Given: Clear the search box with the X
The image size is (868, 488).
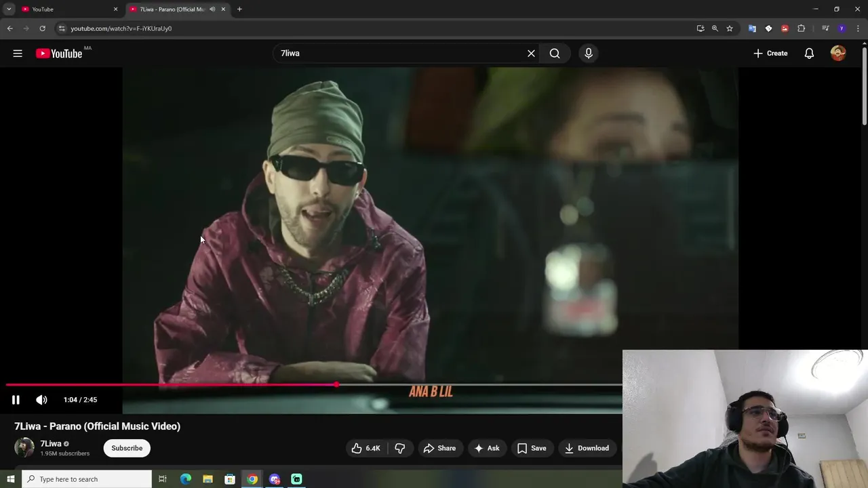Looking at the screenshot, I should pos(531,54).
